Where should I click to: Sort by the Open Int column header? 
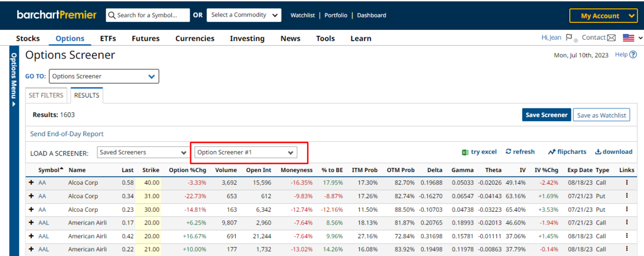pyautogui.click(x=259, y=170)
